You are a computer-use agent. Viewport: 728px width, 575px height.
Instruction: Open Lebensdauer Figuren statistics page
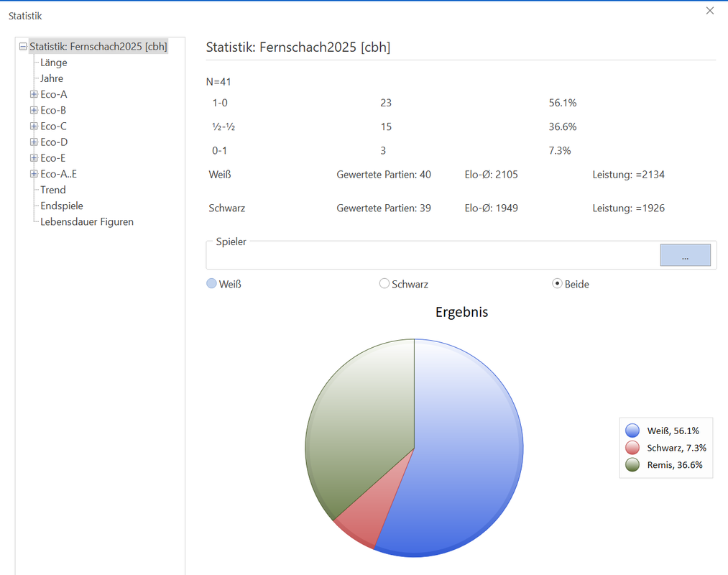pos(87,221)
